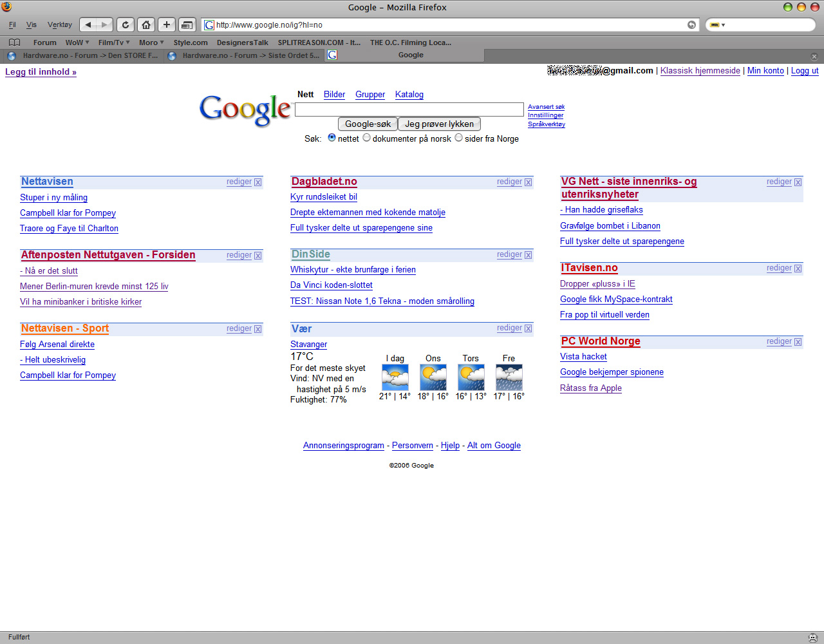Open 'Klassisk hjemmeside' link
824x644 pixels.
[x=700, y=71]
